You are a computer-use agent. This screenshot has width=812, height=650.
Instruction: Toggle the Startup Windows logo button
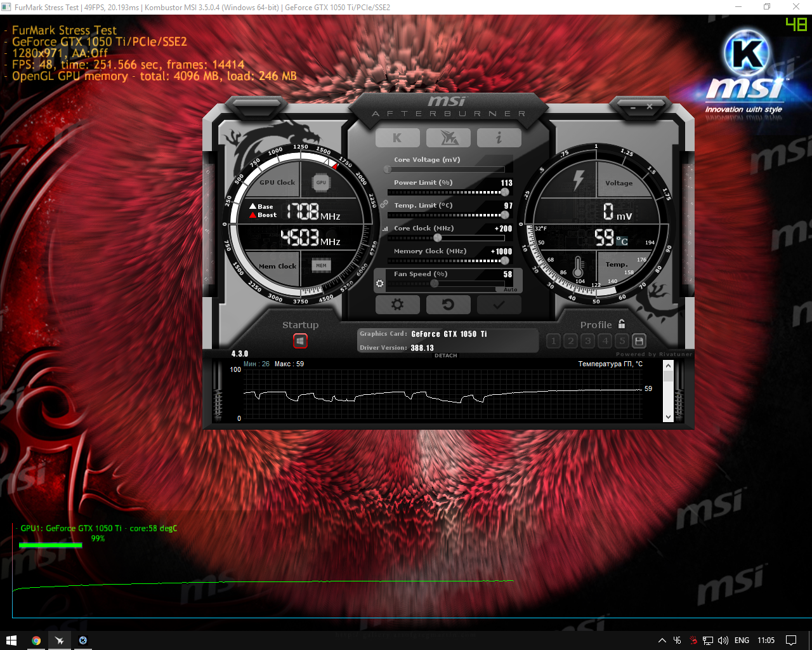300,342
